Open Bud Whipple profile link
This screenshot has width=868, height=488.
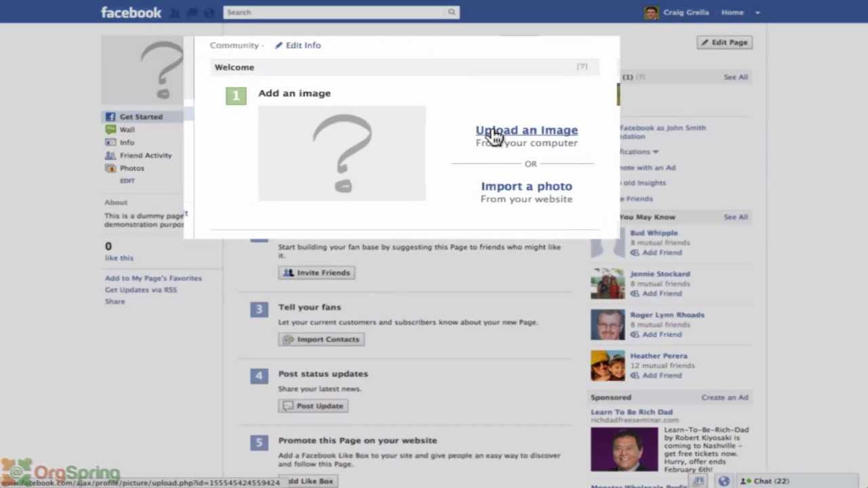point(654,232)
